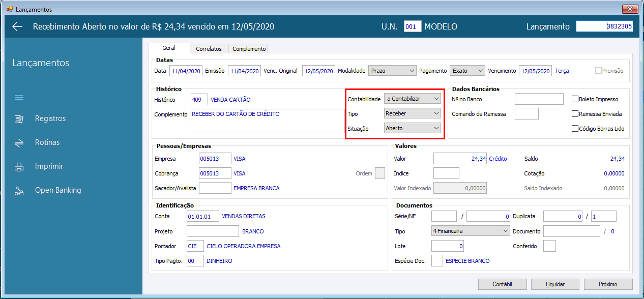The height and width of the screenshot is (299, 644).
Task: Click the Sacador/Avalista field
Action: (215, 188)
